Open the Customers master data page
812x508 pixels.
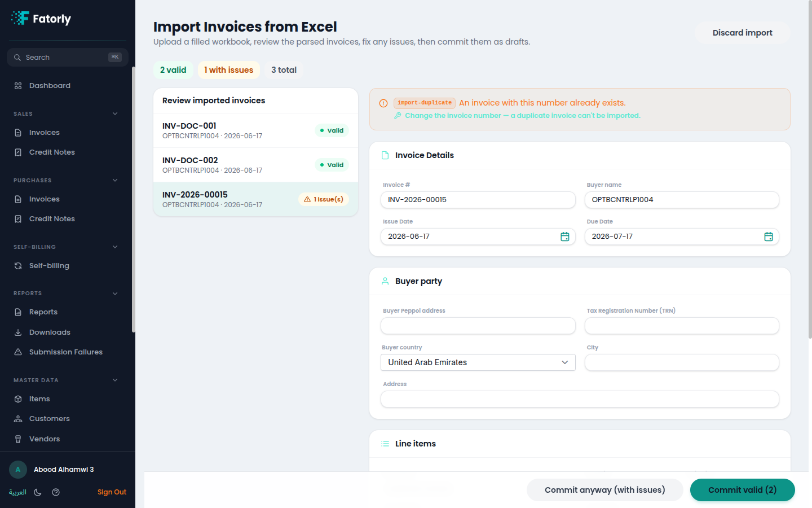(68, 419)
